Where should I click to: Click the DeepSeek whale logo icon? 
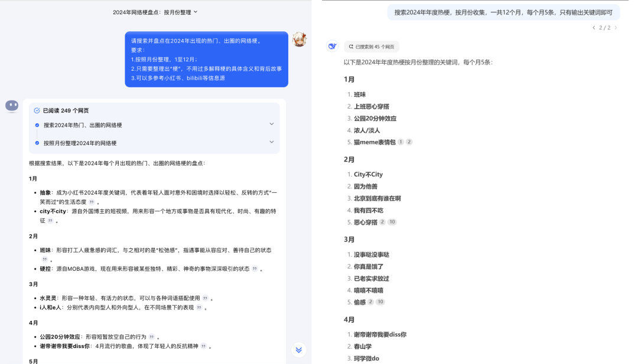333,47
